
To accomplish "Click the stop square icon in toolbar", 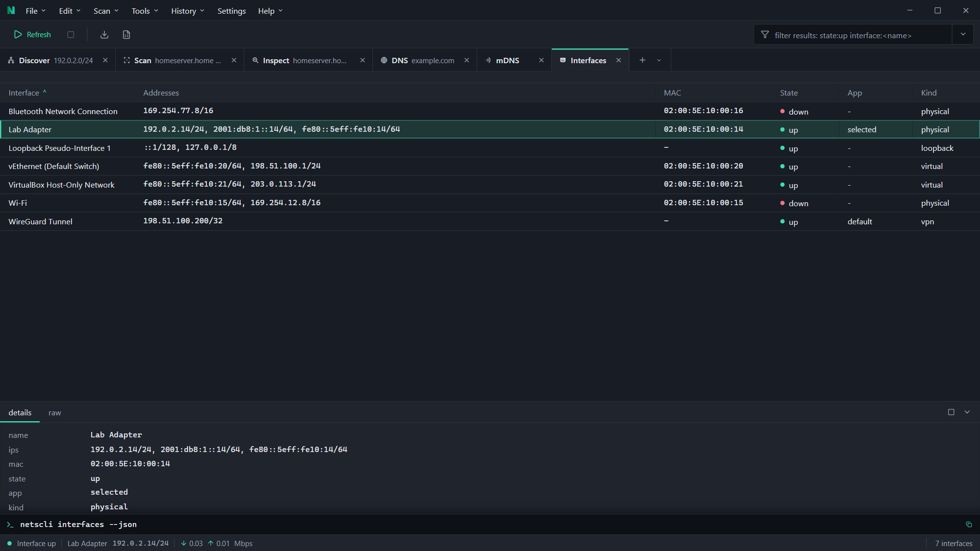I will pos(71,34).
